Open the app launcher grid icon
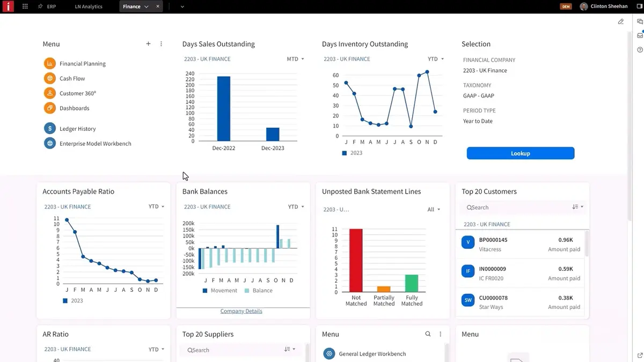This screenshot has height=362, width=644. tap(25, 6)
